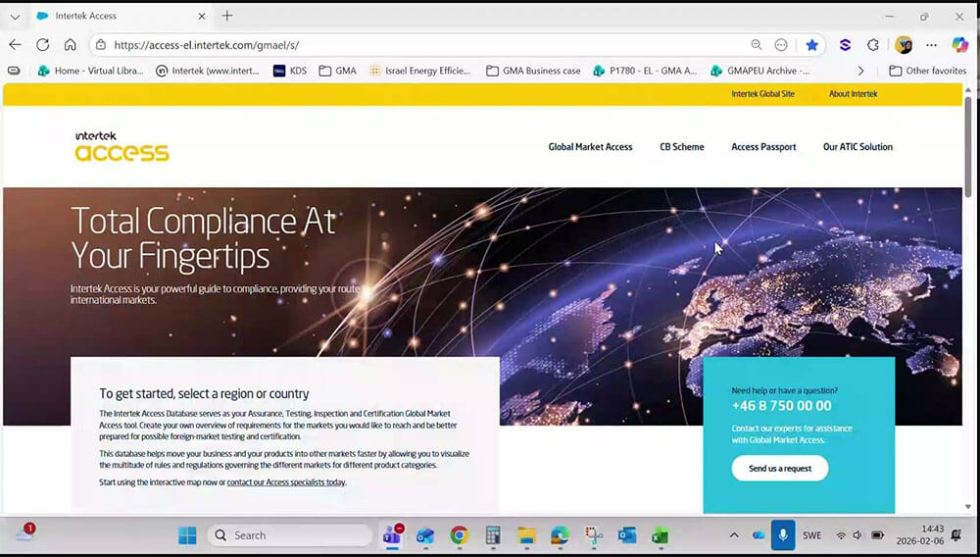Open the Other favorites folder
Viewport: 980px width, 557px height.
927,71
